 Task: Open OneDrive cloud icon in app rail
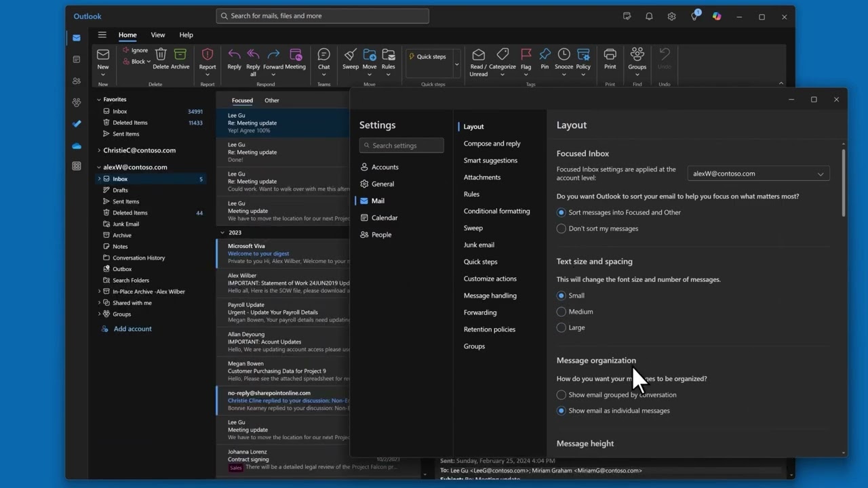77,146
